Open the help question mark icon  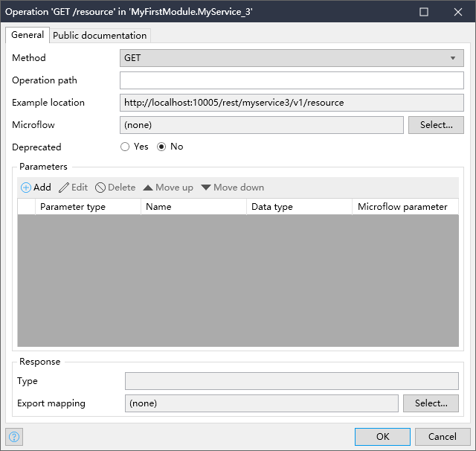pos(13,436)
